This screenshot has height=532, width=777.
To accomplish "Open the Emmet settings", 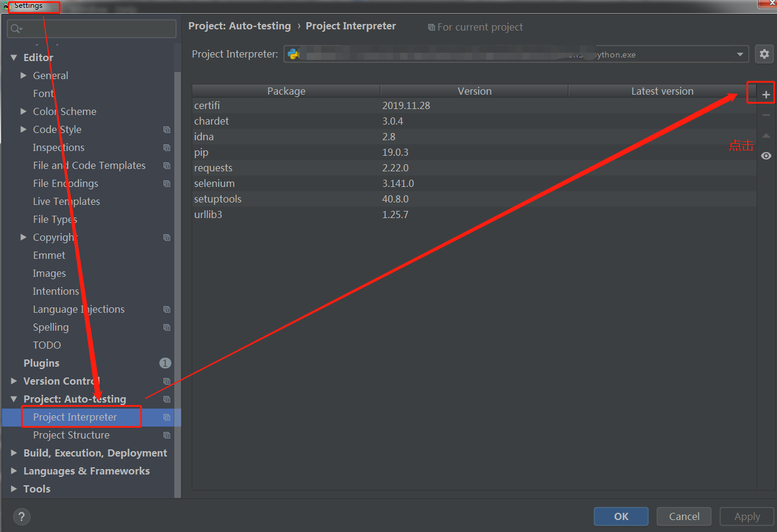I will tap(49, 255).
